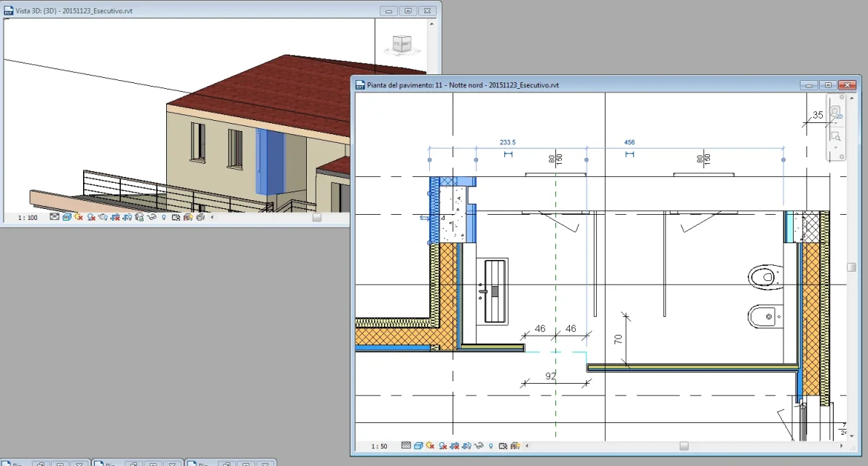Toggle Shadows in floor plan view bar
This screenshot has height=466, width=868.
(x=442, y=446)
